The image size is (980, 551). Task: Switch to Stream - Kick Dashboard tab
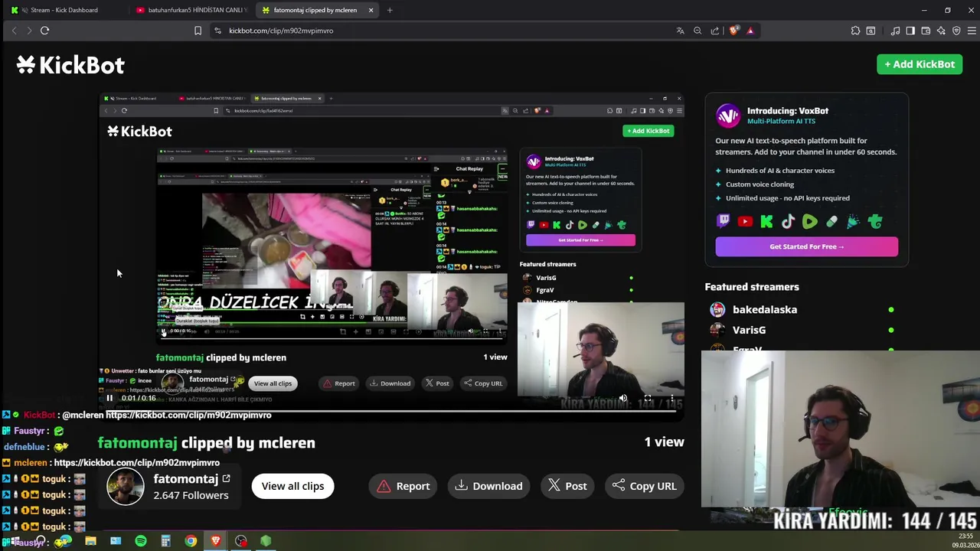pyautogui.click(x=64, y=10)
